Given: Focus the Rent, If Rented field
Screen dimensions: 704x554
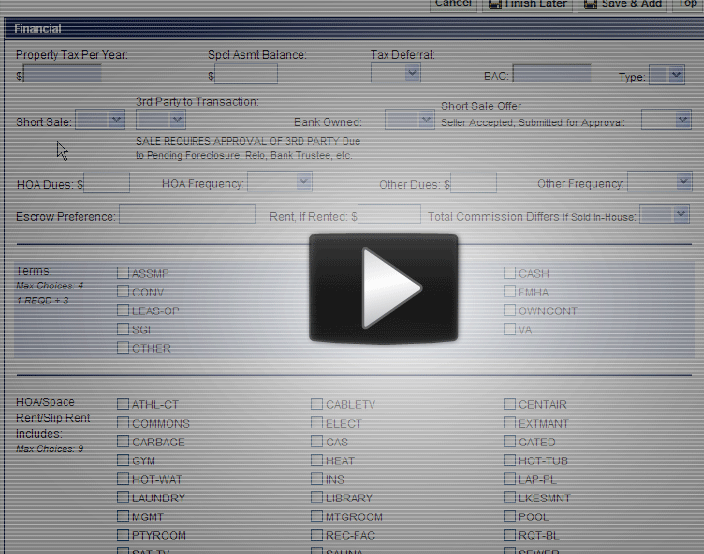Looking at the screenshot, I should pos(389,215).
